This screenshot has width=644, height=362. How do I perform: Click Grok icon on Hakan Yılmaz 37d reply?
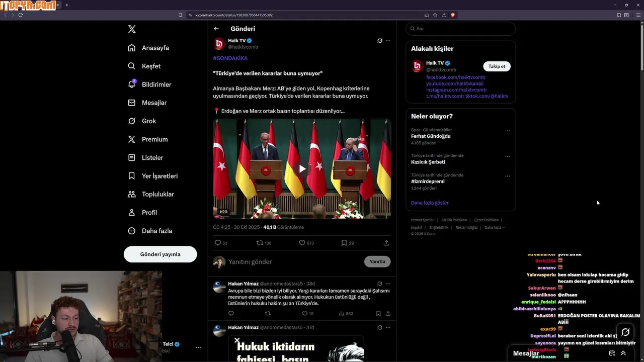(x=380, y=327)
